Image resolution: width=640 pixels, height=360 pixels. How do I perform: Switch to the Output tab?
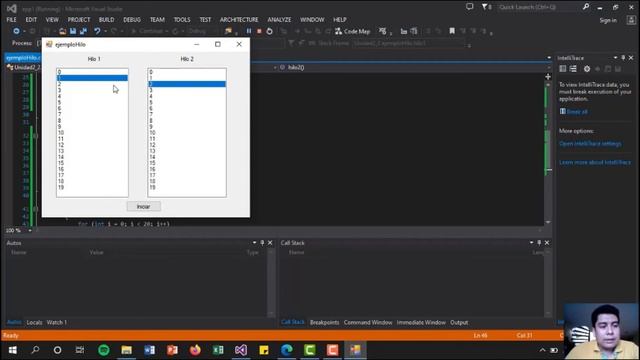point(459,322)
